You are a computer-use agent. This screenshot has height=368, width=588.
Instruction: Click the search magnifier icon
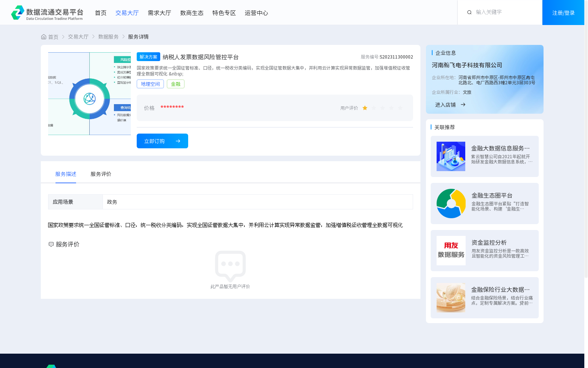coord(469,13)
